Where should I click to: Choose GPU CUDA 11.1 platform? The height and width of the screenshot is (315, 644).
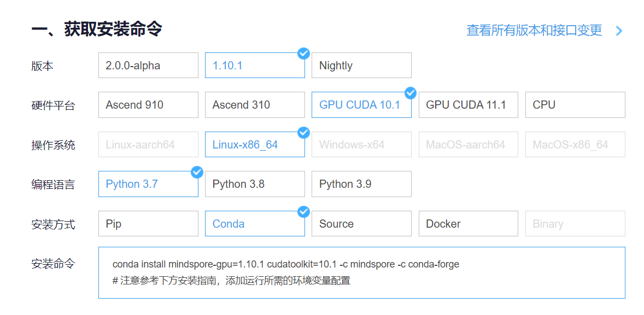(469, 105)
